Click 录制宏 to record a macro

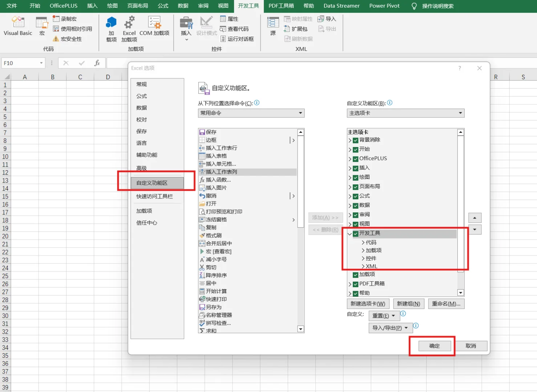click(x=65, y=19)
